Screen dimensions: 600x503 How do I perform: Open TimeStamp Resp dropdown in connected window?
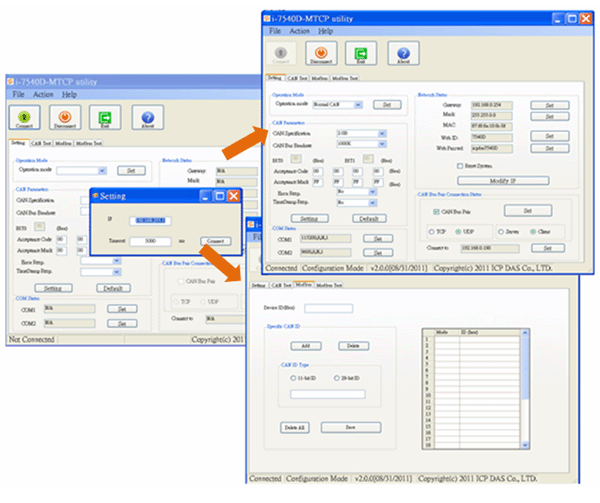pyautogui.click(x=373, y=202)
